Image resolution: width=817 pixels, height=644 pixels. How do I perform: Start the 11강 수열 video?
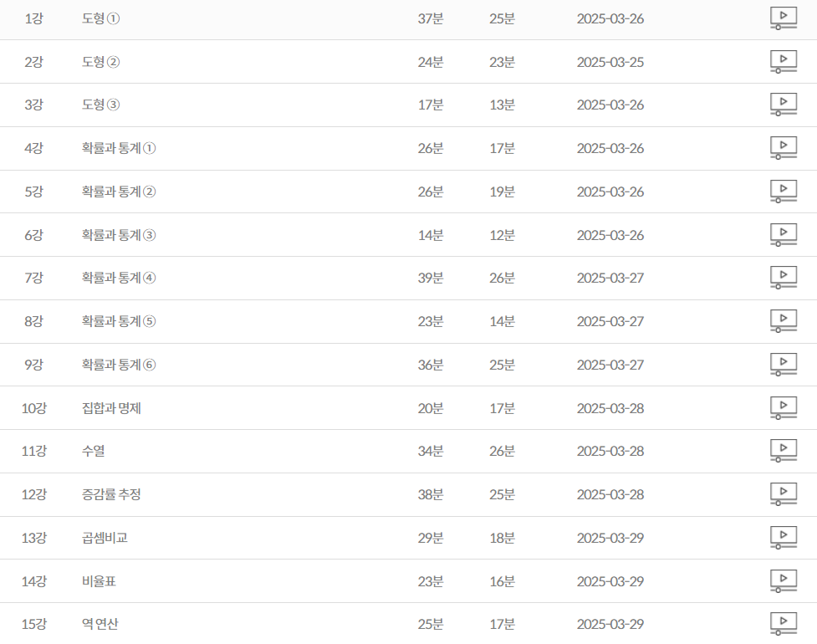783,451
